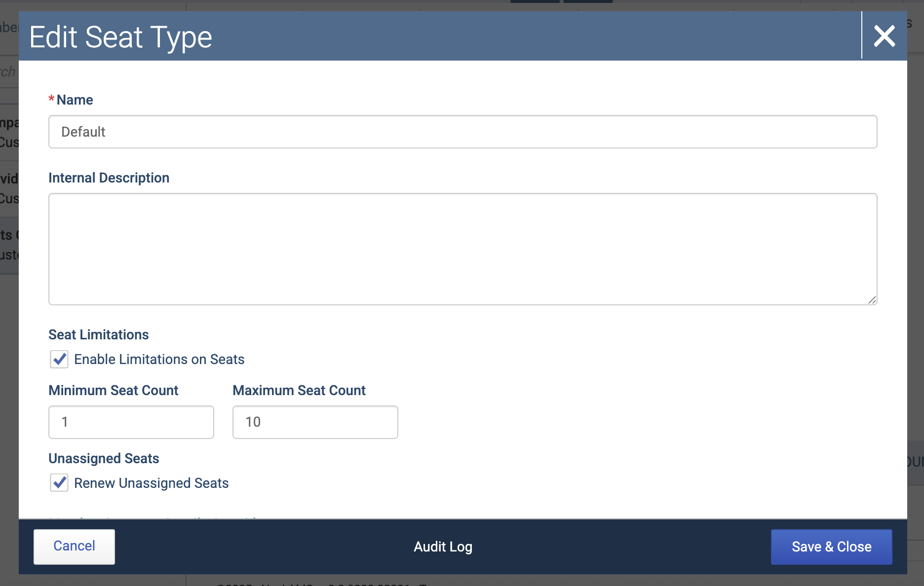Toggle the Renew Unassigned Seats checkbox
This screenshot has height=586, width=924.
pos(59,483)
